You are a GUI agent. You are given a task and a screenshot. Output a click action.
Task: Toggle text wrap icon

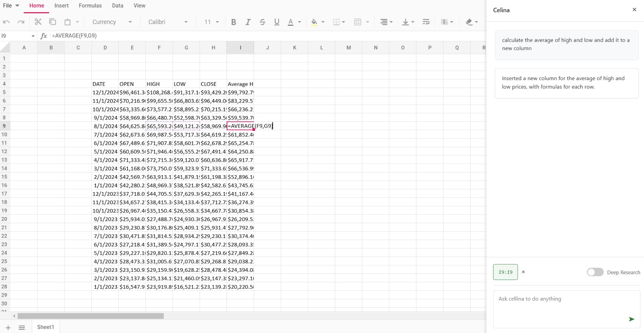click(426, 22)
